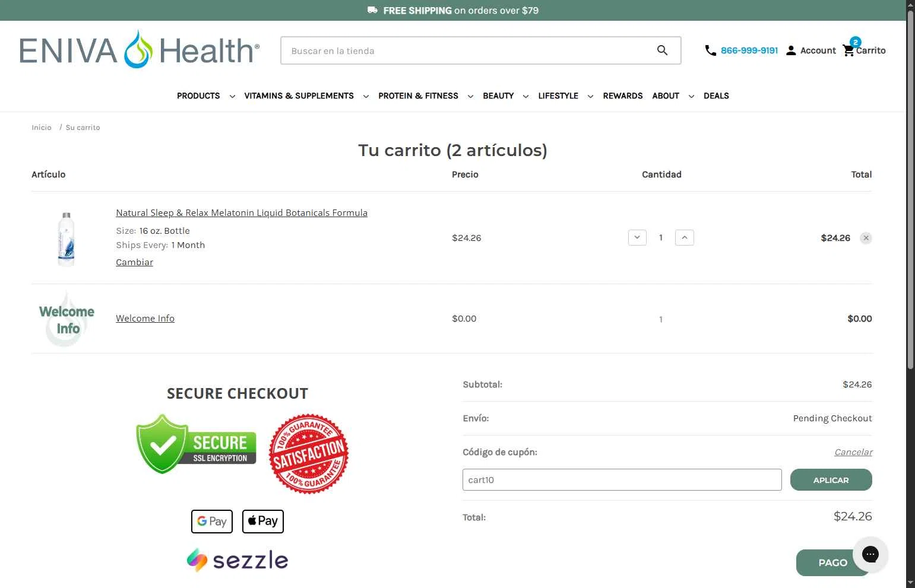The image size is (915, 588).
Task: Open the Vitamins & Supplements menu
Action: point(299,96)
